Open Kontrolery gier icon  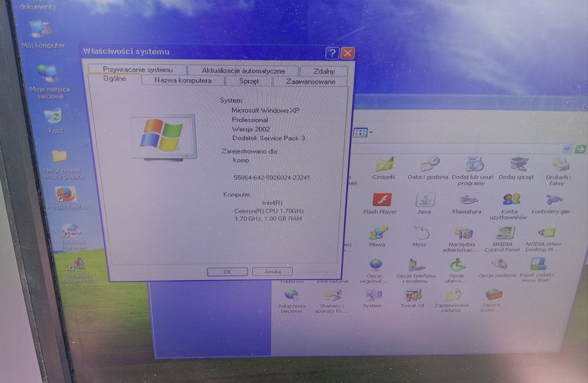(551, 204)
